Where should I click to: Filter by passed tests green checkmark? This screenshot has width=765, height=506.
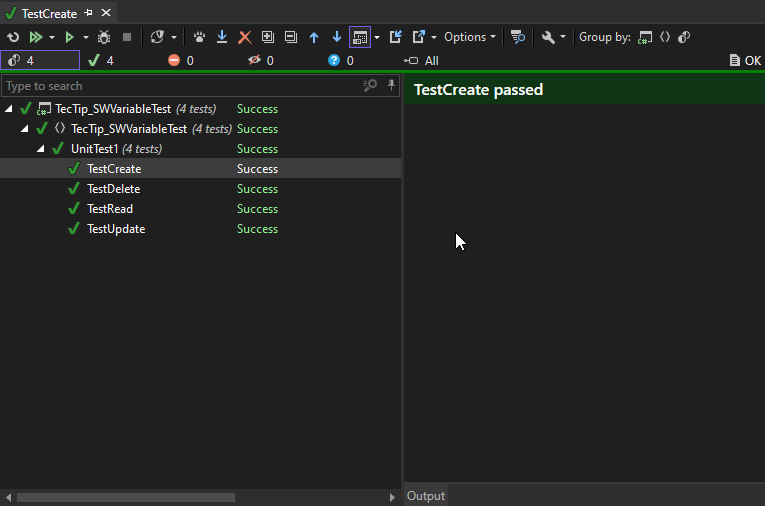click(x=101, y=61)
